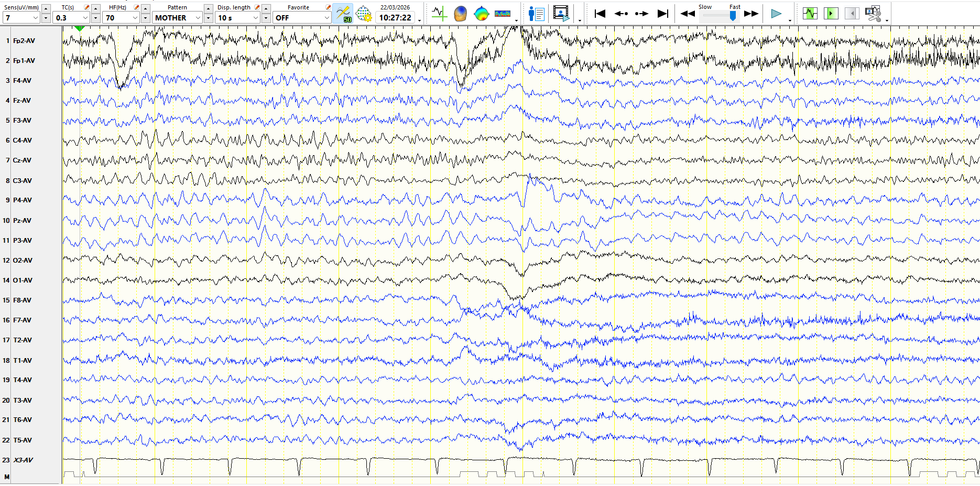This screenshot has height=486, width=980.
Task: Click the M marker row label
Action: pyautogui.click(x=7, y=477)
